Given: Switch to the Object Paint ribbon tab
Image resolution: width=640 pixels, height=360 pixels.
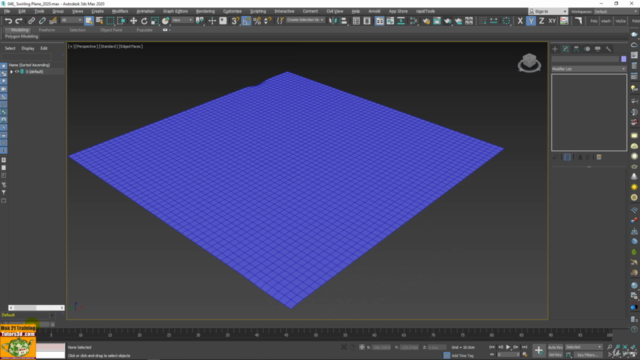Looking at the screenshot, I should (111, 30).
